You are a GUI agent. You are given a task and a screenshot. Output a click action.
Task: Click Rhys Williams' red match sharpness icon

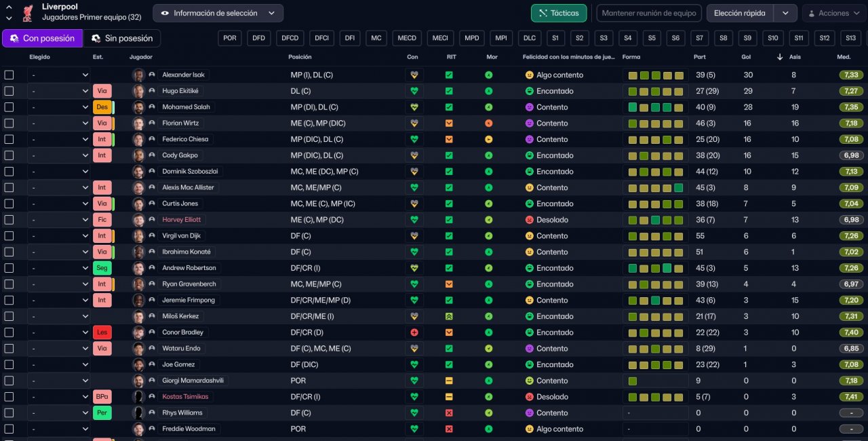(x=449, y=413)
